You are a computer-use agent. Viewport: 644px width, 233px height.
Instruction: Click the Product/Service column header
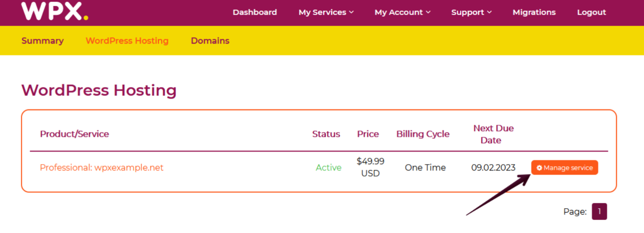[x=74, y=134]
